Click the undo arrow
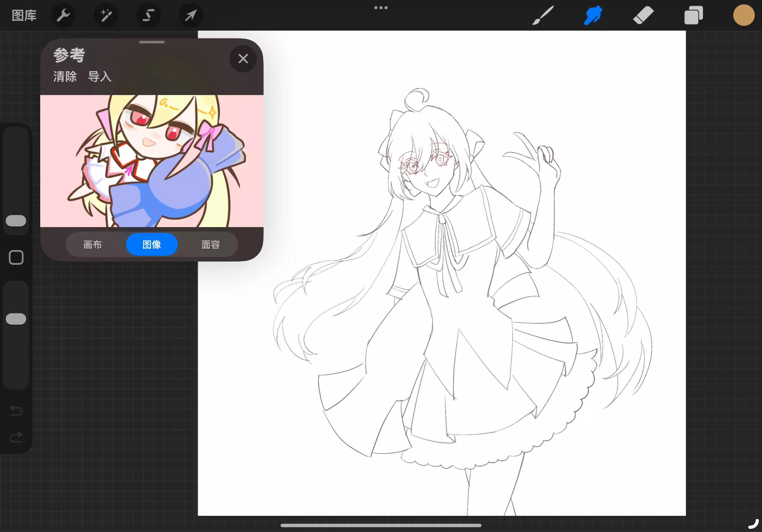The width and height of the screenshot is (762, 532). (16, 410)
